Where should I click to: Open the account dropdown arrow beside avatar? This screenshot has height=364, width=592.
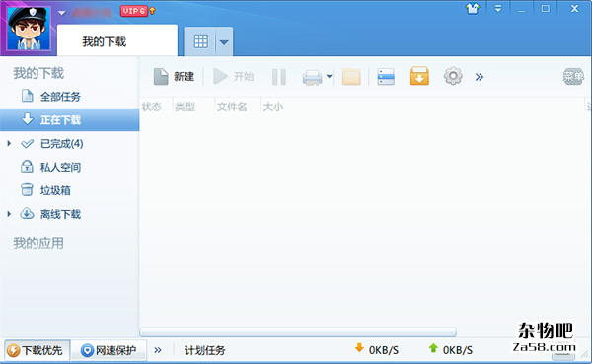coord(62,13)
